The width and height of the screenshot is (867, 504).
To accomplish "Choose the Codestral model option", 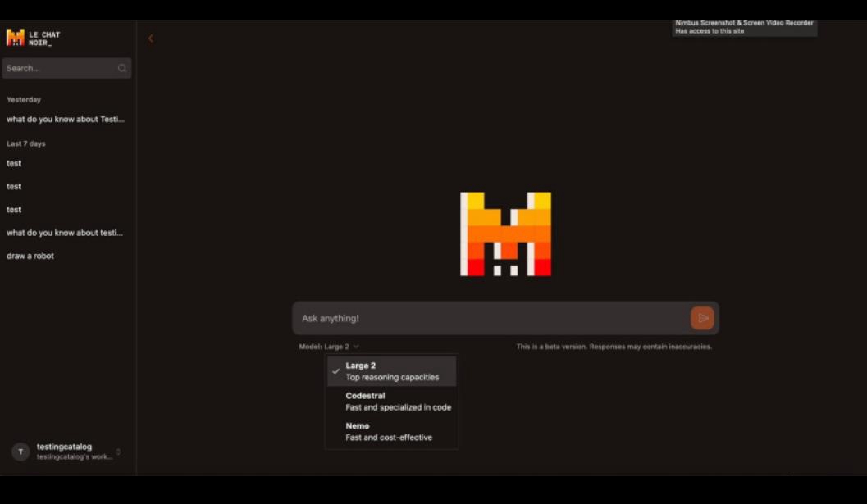I will [391, 402].
